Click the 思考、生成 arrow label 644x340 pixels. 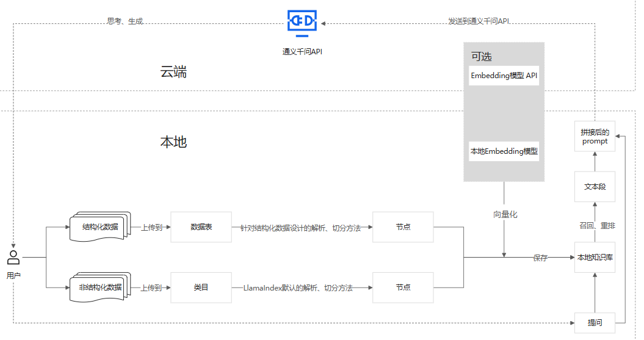pos(125,21)
